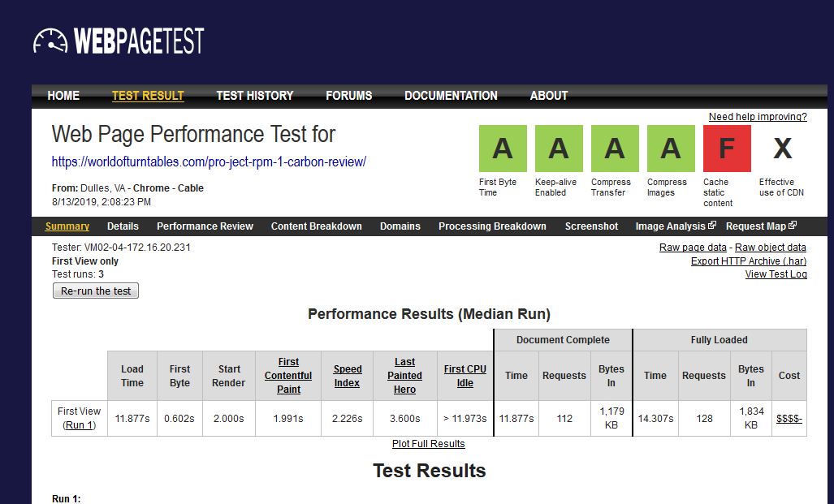Click the Need help improving link

(x=758, y=117)
